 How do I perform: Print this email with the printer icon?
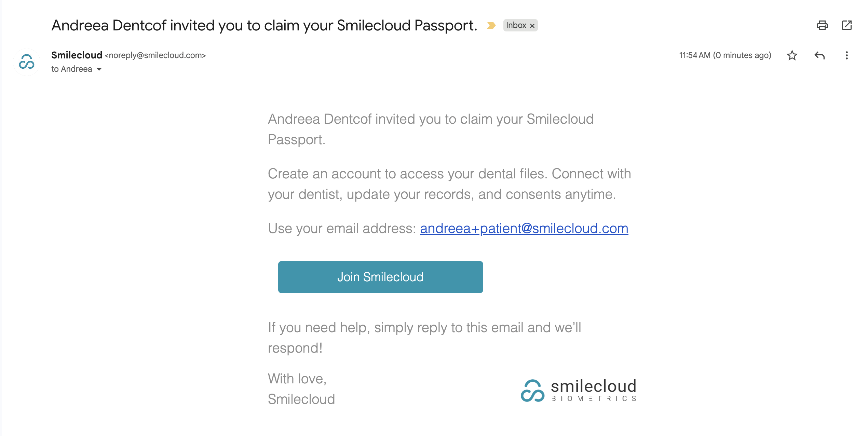click(822, 25)
